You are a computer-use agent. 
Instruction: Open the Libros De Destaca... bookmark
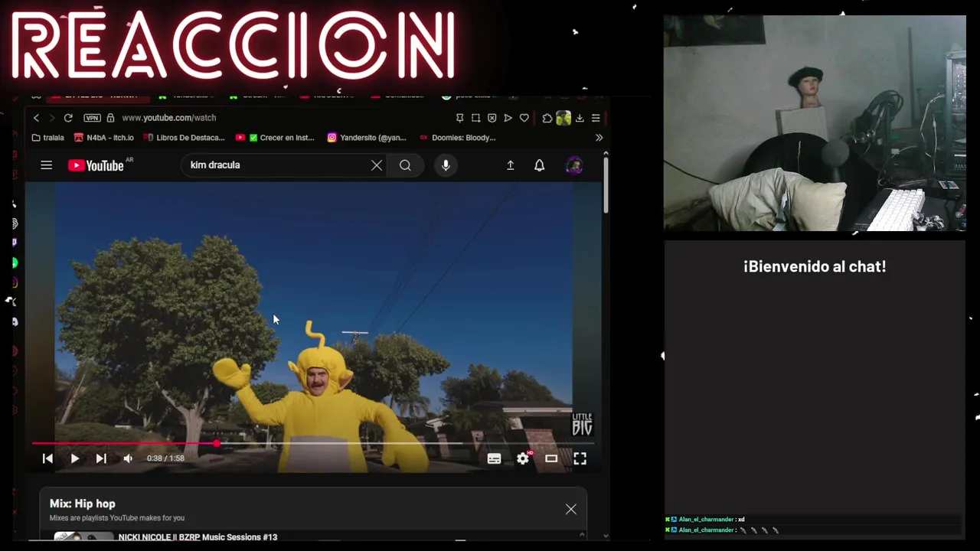point(184,138)
